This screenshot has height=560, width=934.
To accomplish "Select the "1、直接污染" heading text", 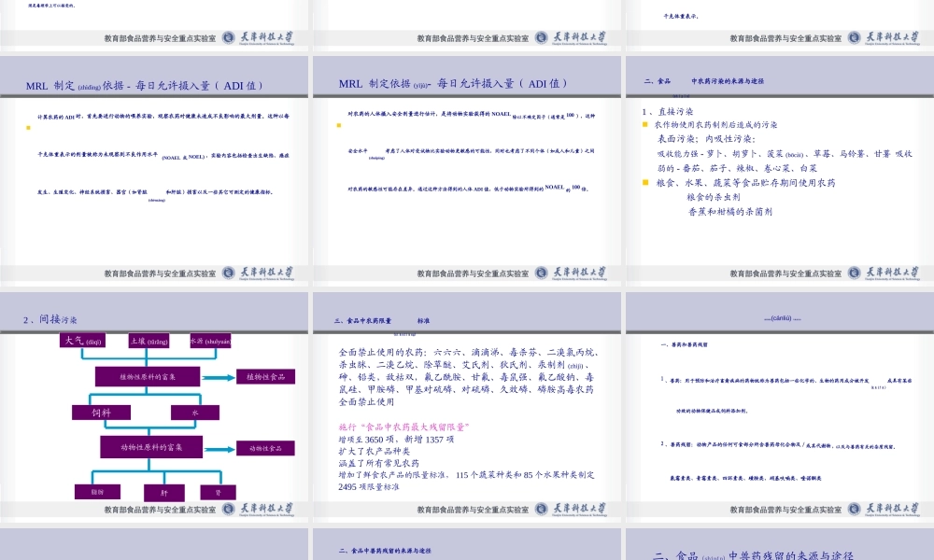I will click(x=668, y=111).
